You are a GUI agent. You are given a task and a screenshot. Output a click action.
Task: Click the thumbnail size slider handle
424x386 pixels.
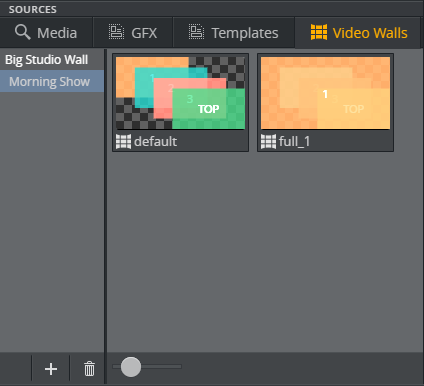click(x=131, y=367)
